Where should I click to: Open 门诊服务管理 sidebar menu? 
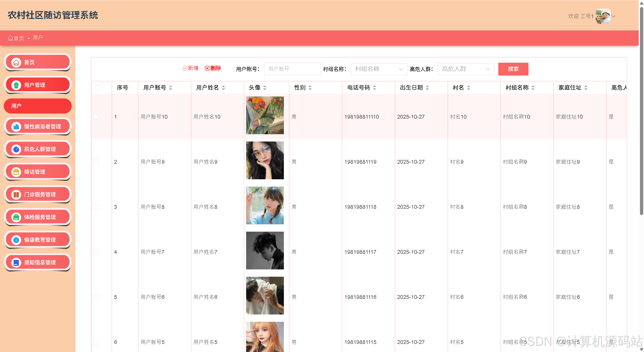pos(38,194)
